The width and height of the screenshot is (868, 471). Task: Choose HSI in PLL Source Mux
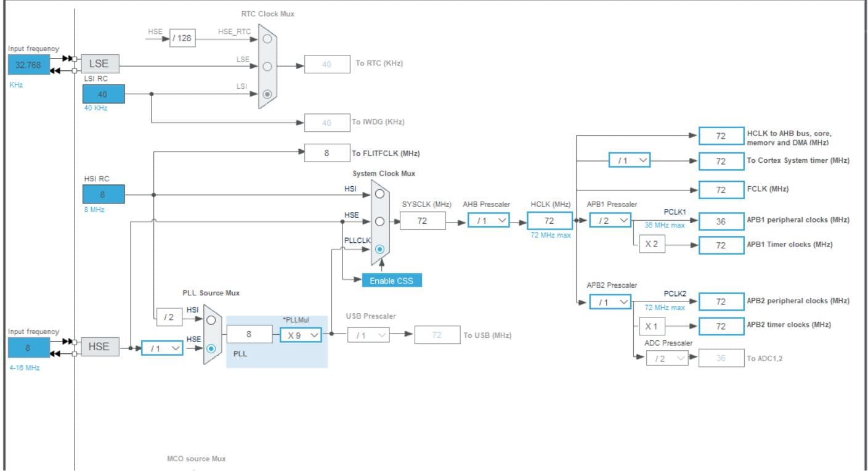point(211,320)
